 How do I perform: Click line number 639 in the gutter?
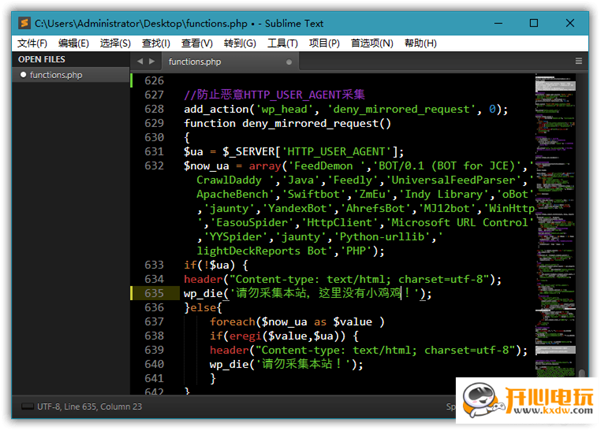click(154, 350)
